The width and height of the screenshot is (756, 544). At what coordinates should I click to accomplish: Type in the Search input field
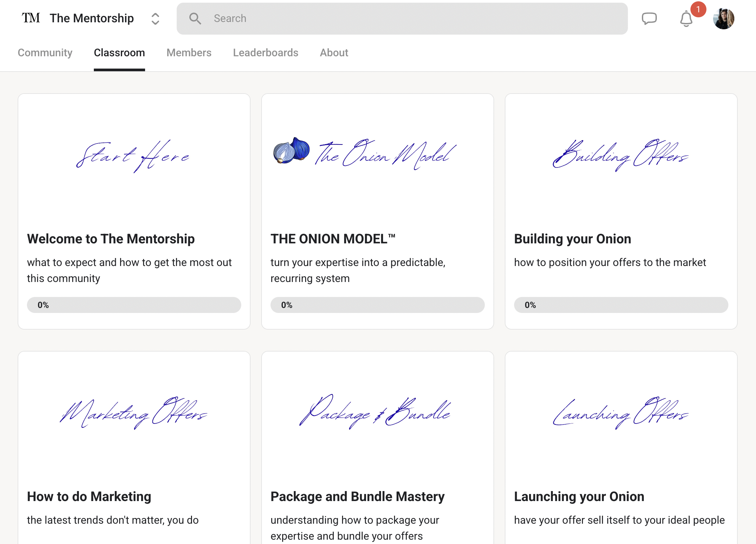pos(400,19)
